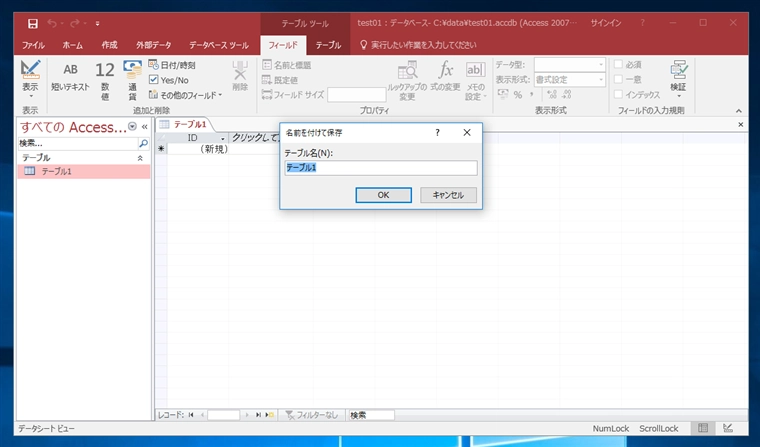760x447 pixels.
Task: Click キャンセル in the save dialog
Action: pyautogui.click(x=448, y=195)
